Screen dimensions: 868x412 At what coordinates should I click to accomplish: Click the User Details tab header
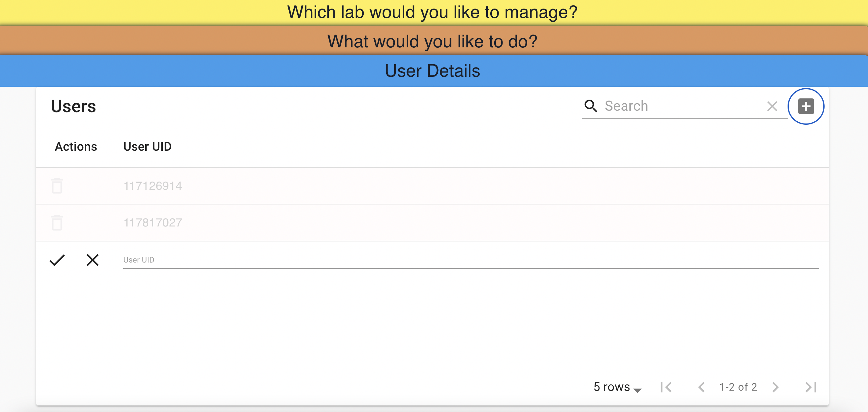click(434, 70)
